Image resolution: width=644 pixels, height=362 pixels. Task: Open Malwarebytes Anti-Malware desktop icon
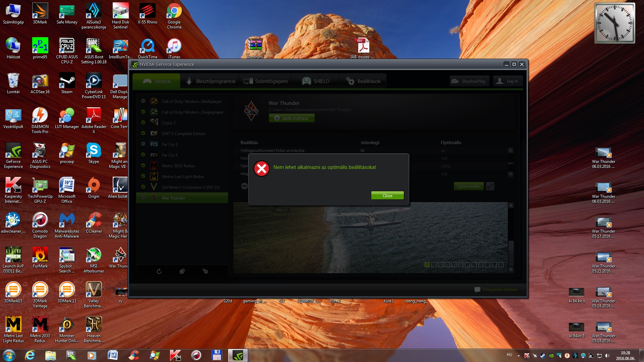pyautogui.click(x=67, y=225)
